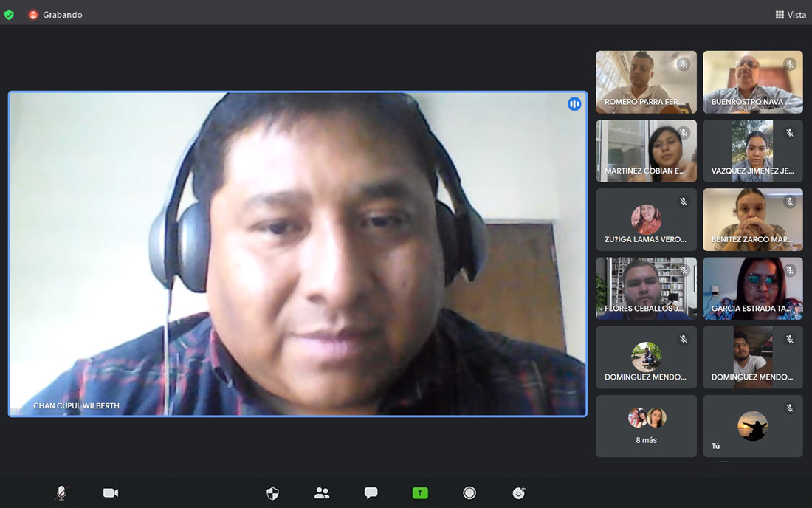812x508 pixels.
Task: Select the ROMERO PARRA FER... video thumbnail
Action: pyautogui.click(x=647, y=82)
